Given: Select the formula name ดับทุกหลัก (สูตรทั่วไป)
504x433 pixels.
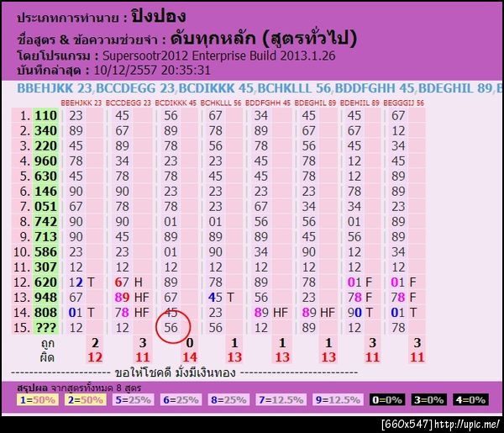Looking at the screenshot, I should tap(263, 38).
